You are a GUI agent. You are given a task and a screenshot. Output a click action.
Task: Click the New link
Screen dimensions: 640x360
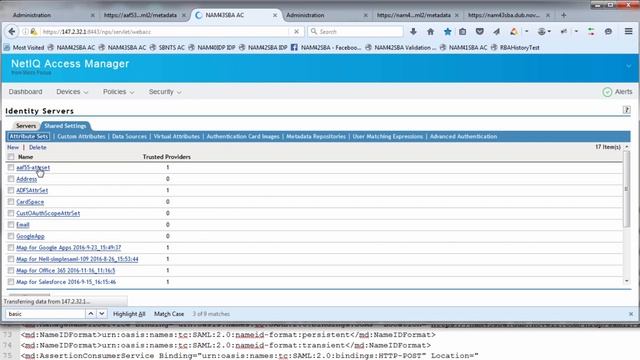point(13,147)
